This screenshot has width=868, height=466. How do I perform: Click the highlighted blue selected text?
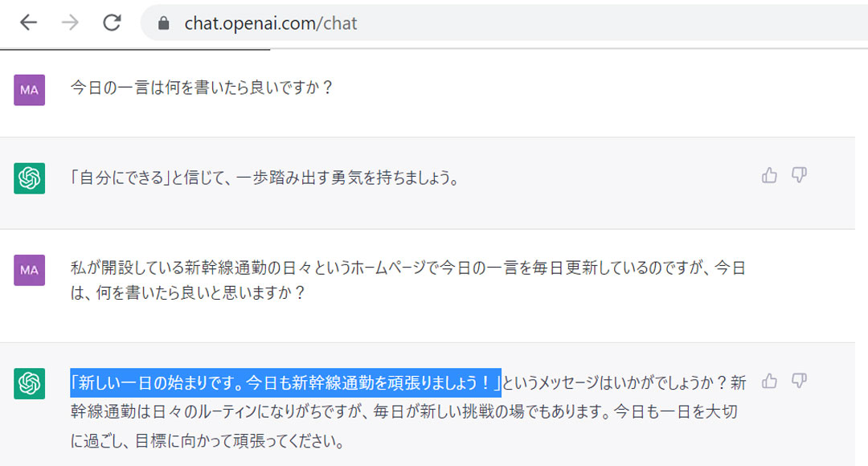(x=285, y=382)
